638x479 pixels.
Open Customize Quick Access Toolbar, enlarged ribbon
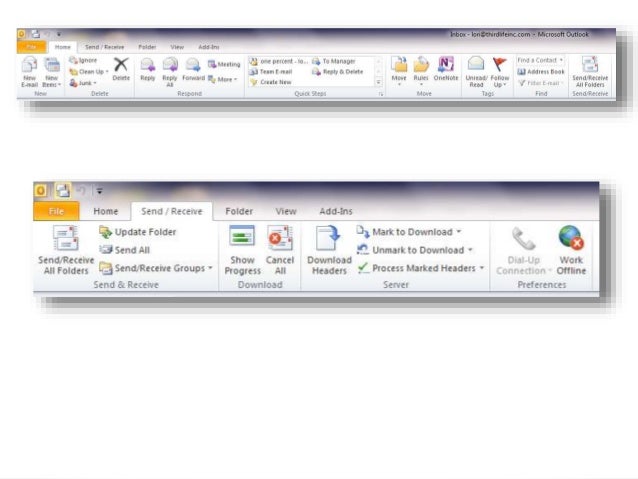pos(100,190)
